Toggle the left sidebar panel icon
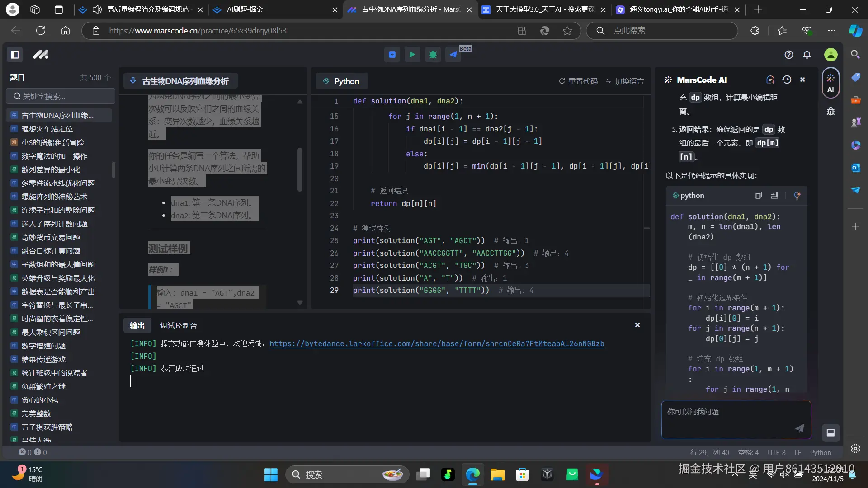 coord(15,55)
